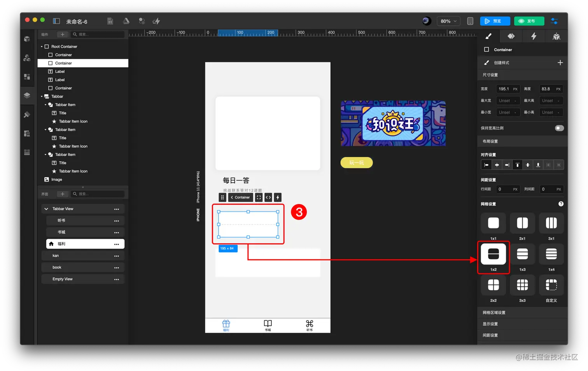Expand the 网格区域设置 section
This screenshot has height=371, width=588.
(522, 313)
